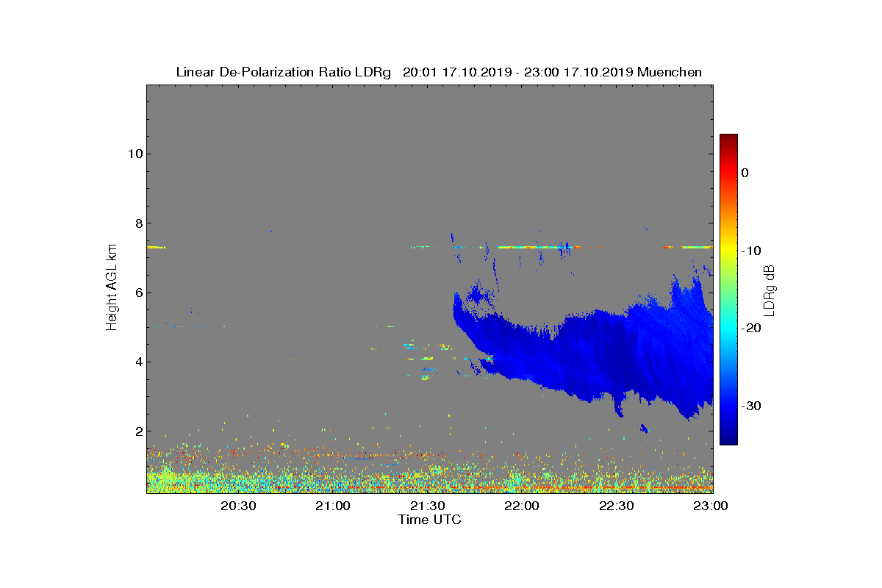
Task: Click the yellow band of the colorbar
Action: pos(728,251)
